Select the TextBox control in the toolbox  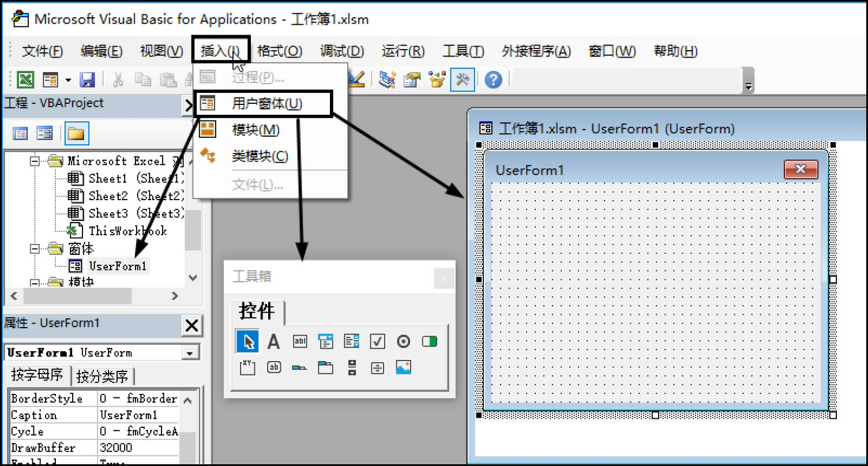pyautogui.click(x=300, y=341)
